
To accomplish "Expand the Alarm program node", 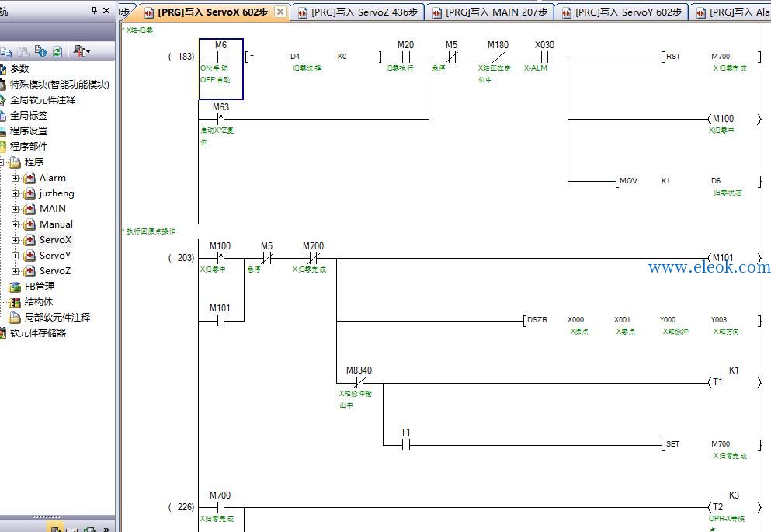I will 16,178.
